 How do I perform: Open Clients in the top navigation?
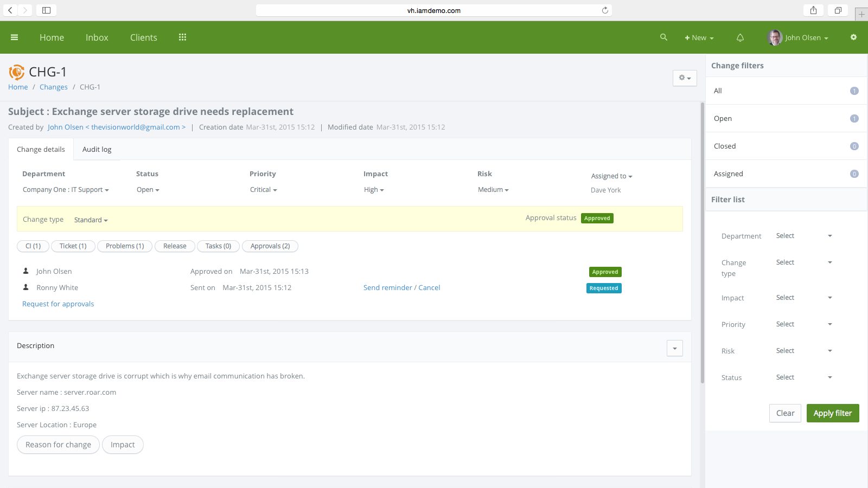tap(144, 37)
